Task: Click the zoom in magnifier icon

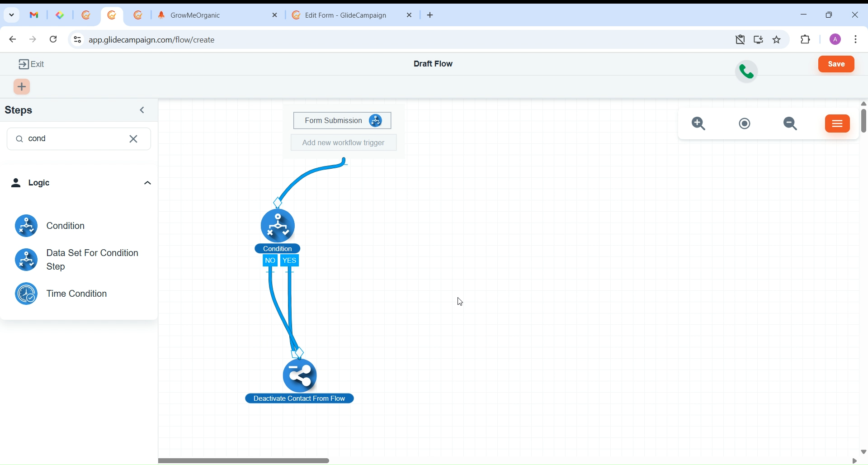Action: click(x=699, y=124)
